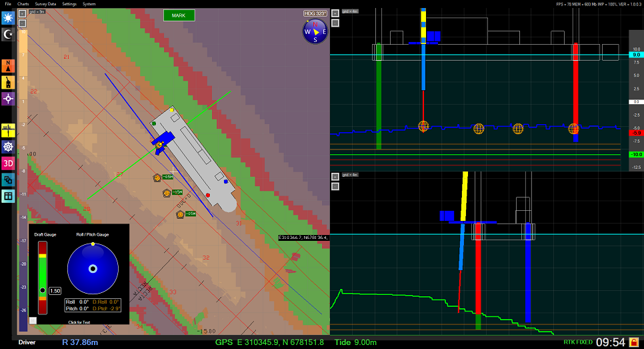The image size is (644, 349).
Task: Click the purple crosshair center icon
Action: 9,98
